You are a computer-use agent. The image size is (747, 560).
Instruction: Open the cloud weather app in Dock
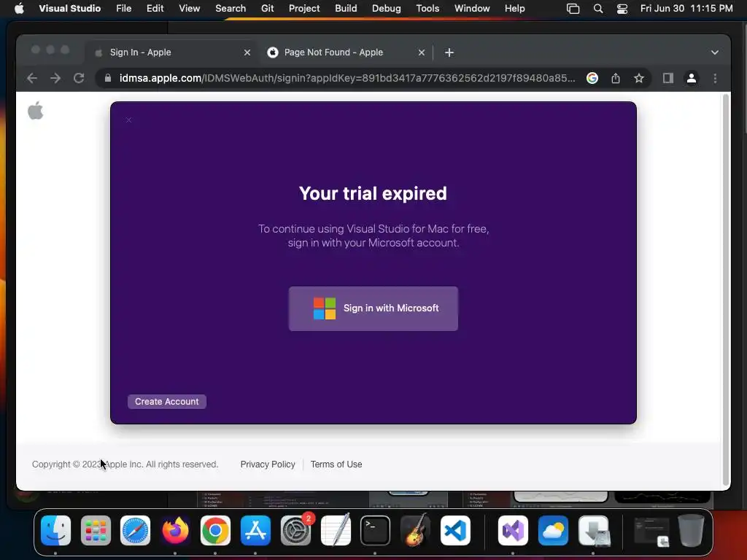pyautogui.click(x=553, y=531)
